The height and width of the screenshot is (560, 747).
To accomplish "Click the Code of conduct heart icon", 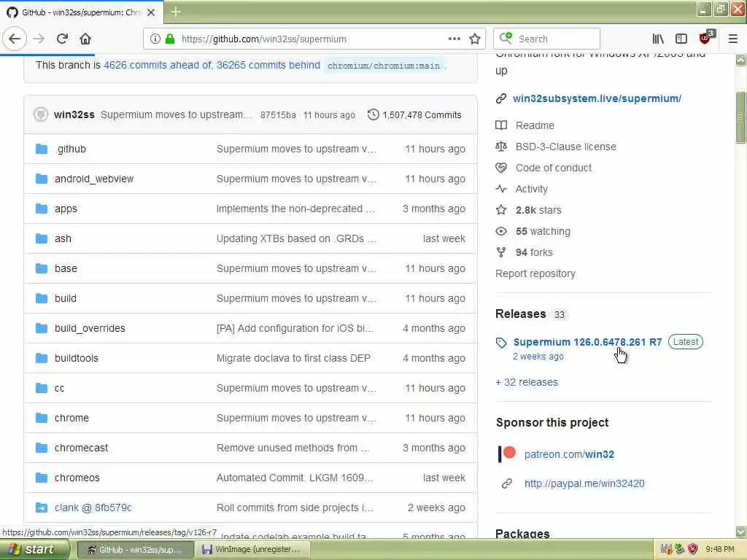I will [501, 168].
